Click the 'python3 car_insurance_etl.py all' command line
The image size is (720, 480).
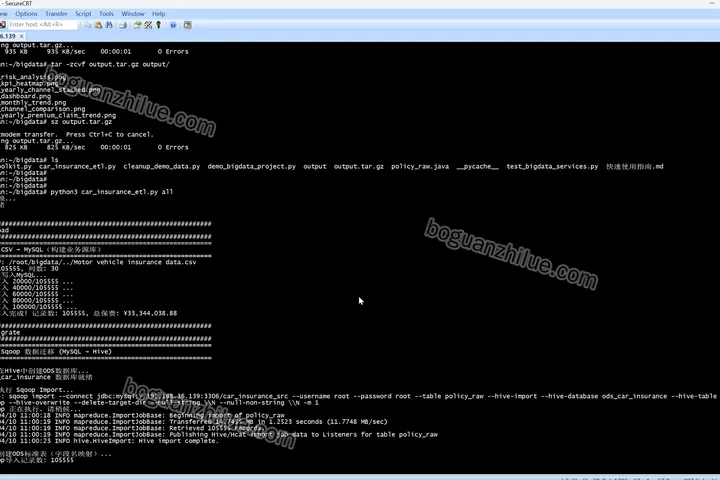pyautogui.click(x=112, y=192)
